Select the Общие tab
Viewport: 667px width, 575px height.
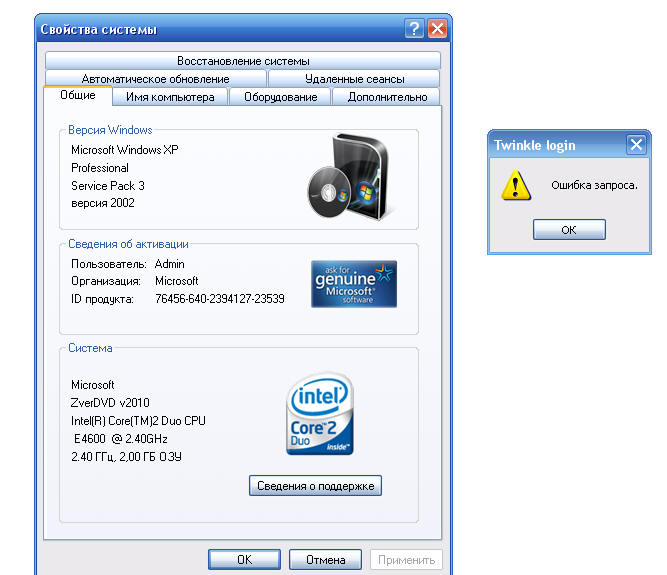(x=78, y=95)
